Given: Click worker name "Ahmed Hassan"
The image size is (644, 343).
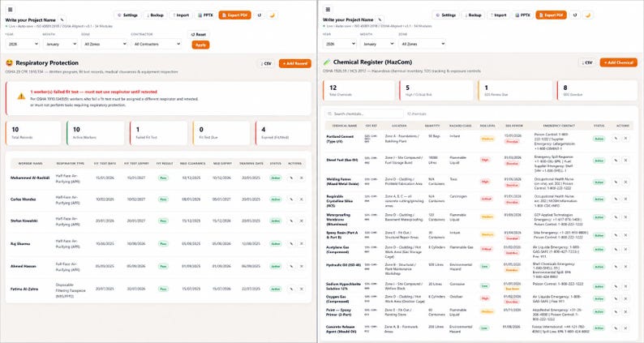Looking at the screenshot, I should click(x=24, y=266).
